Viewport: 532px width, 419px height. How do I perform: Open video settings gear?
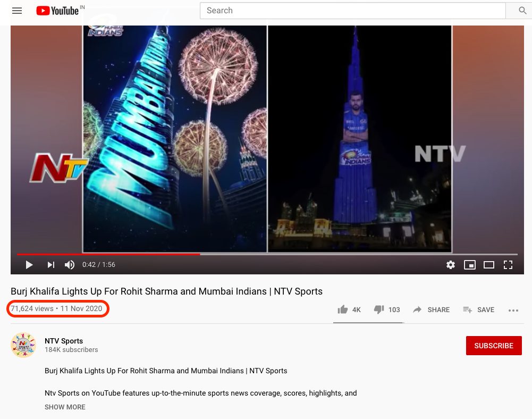[450, 265]
